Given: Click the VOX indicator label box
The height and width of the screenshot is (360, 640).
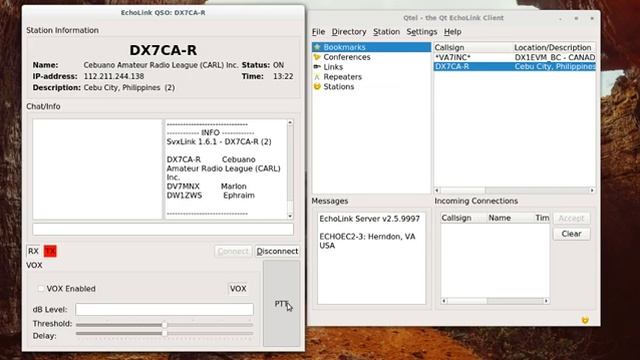Looking at the screenshot, I should point(238,289).
